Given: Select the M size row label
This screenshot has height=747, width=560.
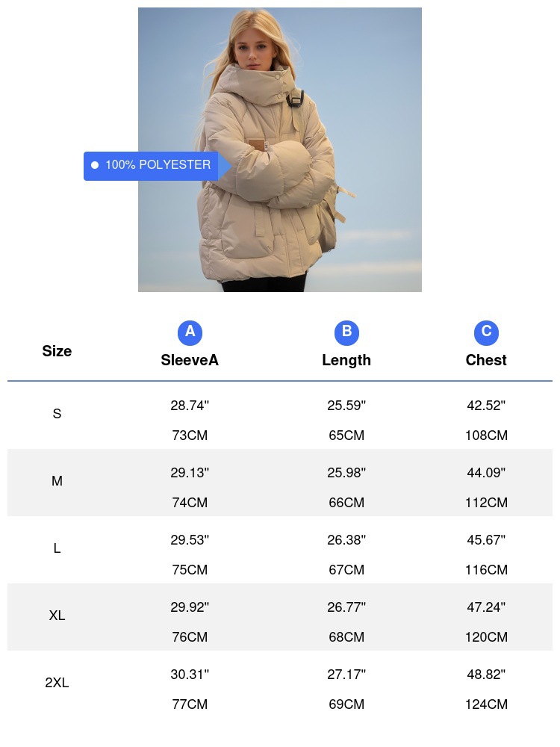Looking at the screenshot, I should click(57, 481).
